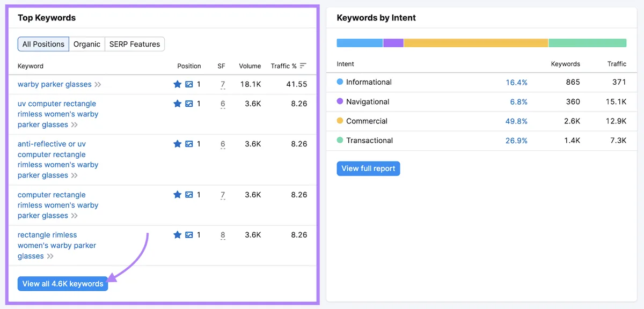
Task: Switch to the SERP Features tab
Action: tap(135, 44)
